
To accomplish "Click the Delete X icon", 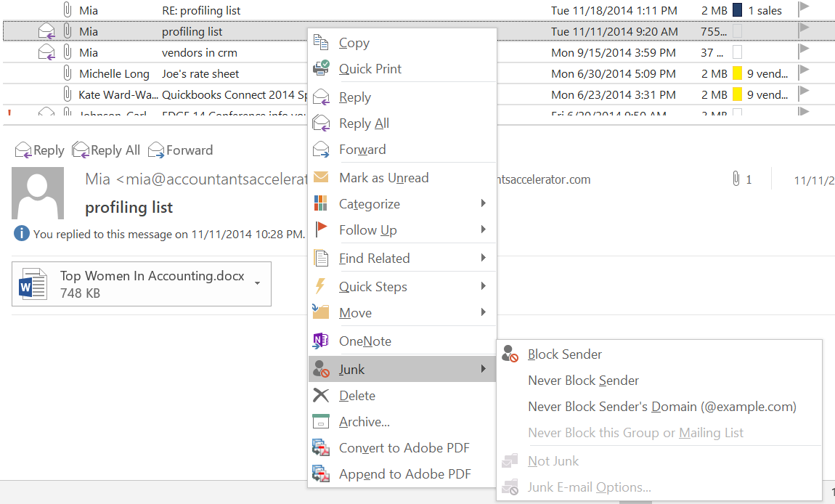I will (321, 396).
